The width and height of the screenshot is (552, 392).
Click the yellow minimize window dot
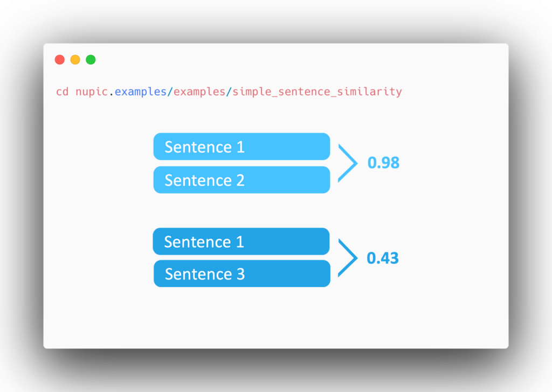pyautogui.click(x=75, y=60)
